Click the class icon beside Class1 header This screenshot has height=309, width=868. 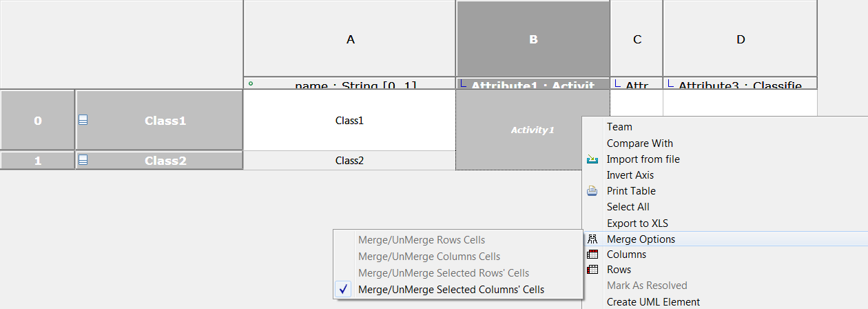point(83,119)
